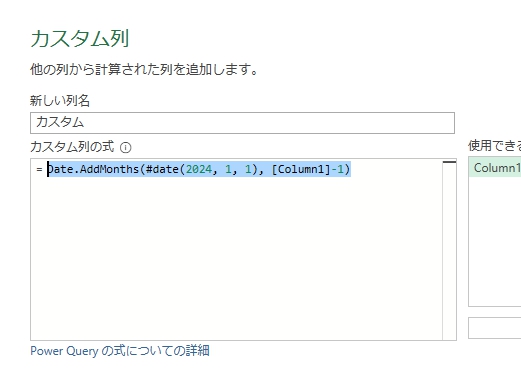Image resolution: width=521 pixels, height=370 pixels.
Task: Click the 新しい列名 label
Action: point(60,100)
